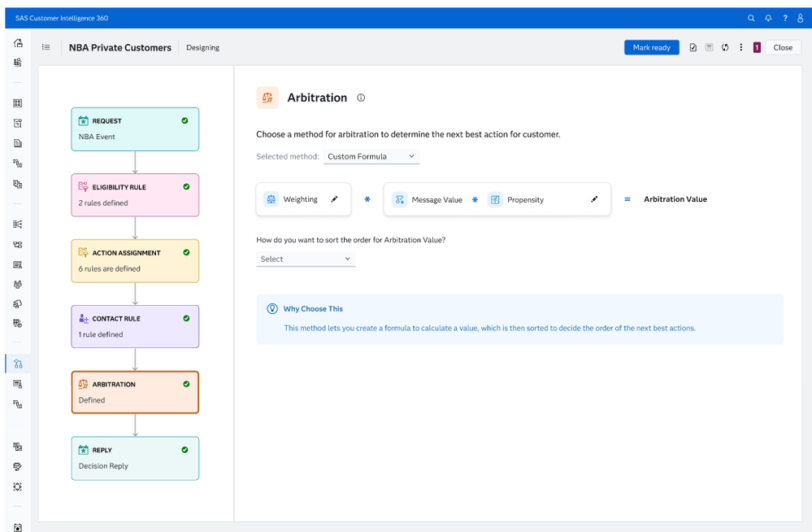This screenshot has height=532, width=812.
Task: Select the Contact Rule step
Action: [x=135, y=326]
